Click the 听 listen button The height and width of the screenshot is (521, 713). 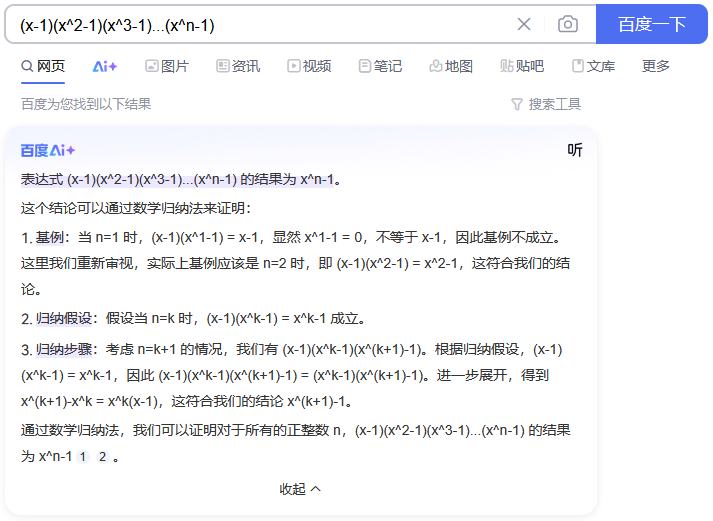point(575,150)
